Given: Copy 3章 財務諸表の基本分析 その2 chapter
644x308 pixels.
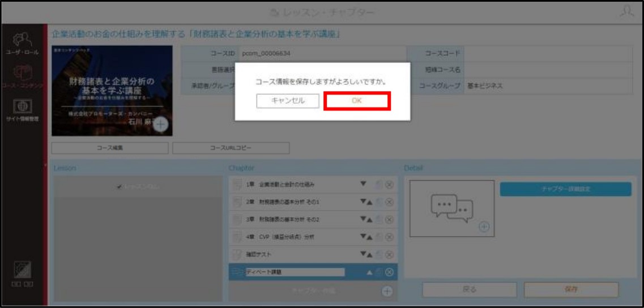Looking at the screenshot, I should 380,220.
